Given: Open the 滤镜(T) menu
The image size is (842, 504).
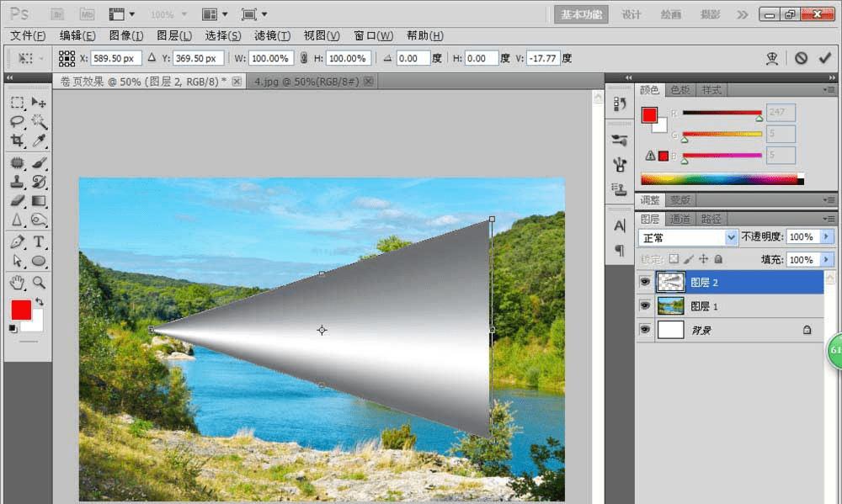Looking at the screenshot, I should (x=272, y=36).
